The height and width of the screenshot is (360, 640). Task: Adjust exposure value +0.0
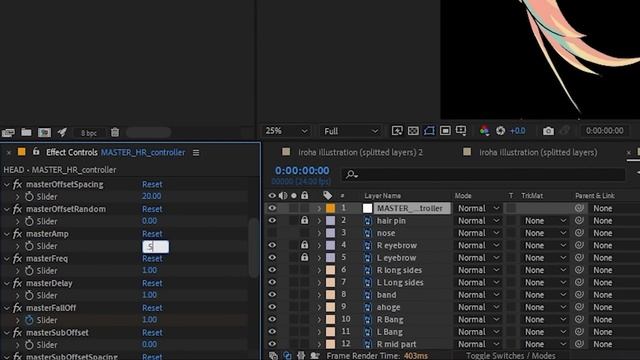[518, 131]
